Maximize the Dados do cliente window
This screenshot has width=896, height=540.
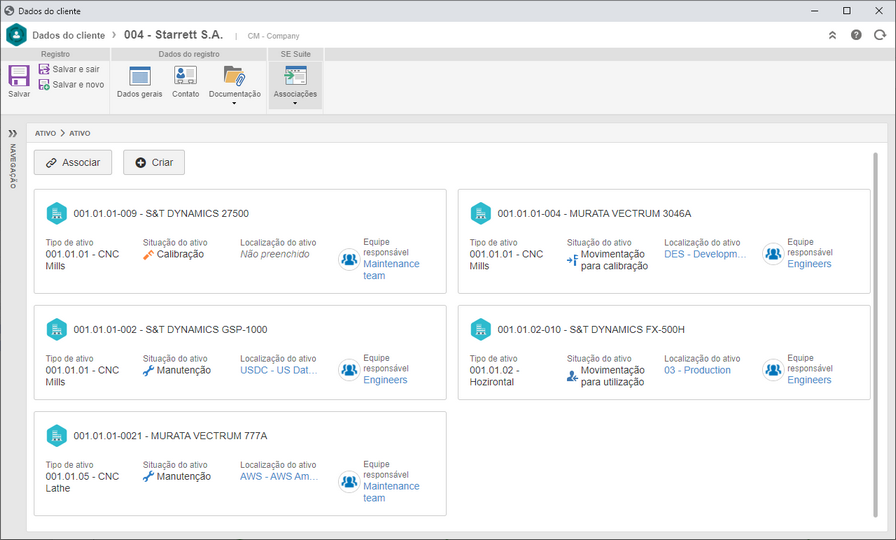tap(847, 11)
